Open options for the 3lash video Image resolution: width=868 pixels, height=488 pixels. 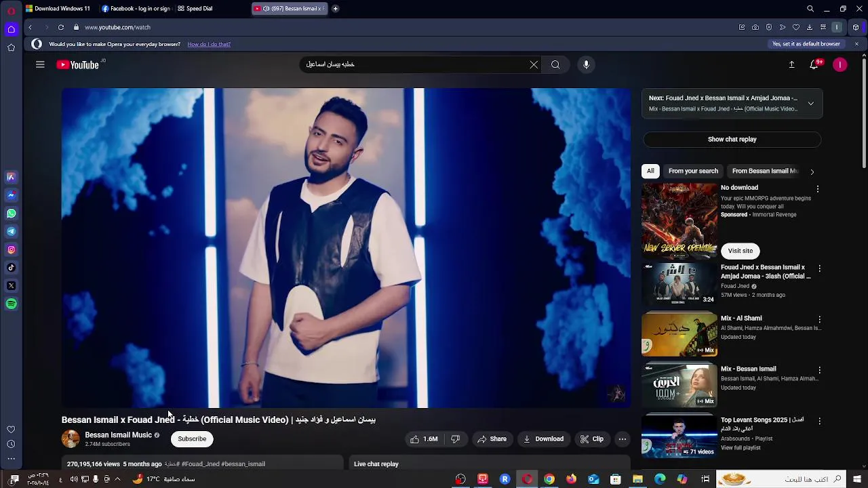coord(819,268)
